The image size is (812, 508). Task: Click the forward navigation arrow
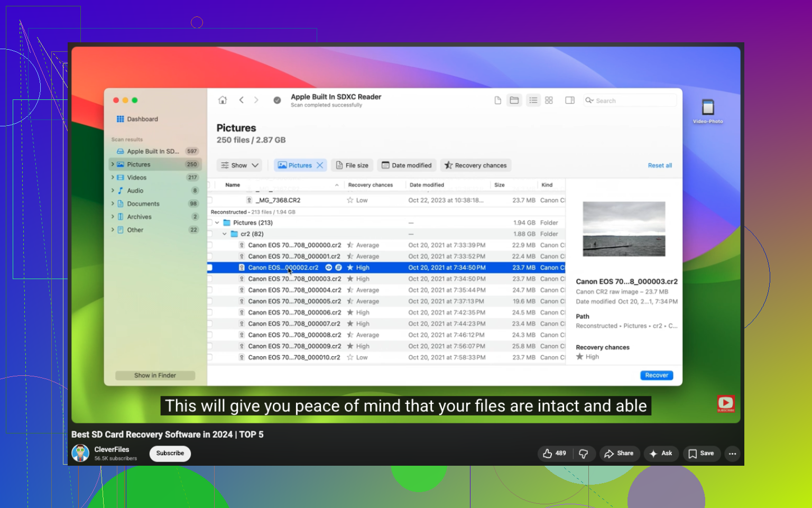[x=256, y=100]
